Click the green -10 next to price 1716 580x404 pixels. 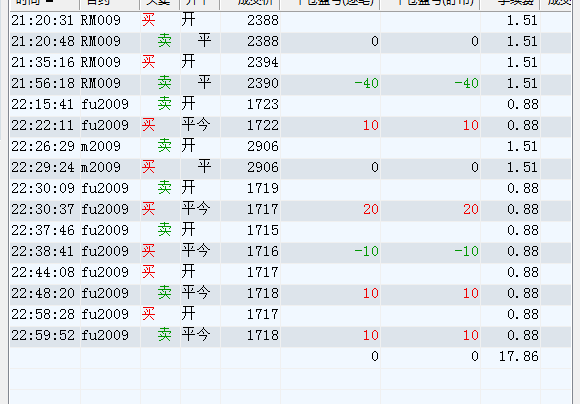click(367, 252)
